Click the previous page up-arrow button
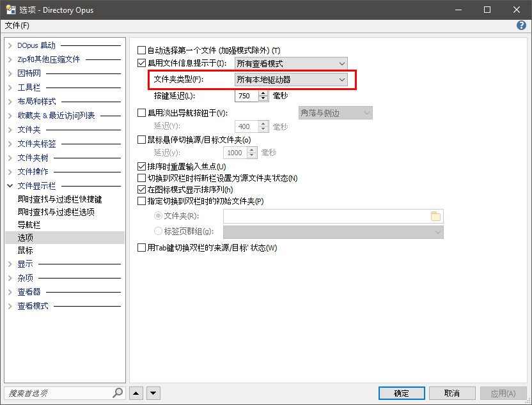Screen dimensions: 532x405 [x=136, y=393]
